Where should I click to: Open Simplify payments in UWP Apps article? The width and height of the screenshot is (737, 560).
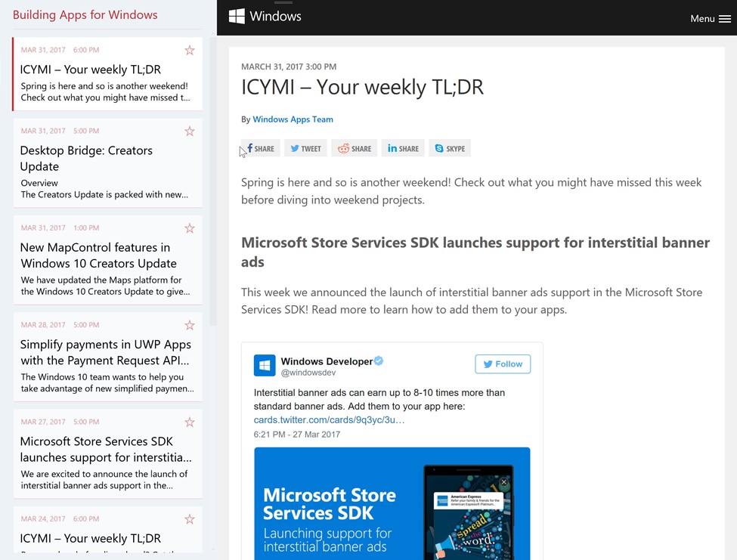[108, 357]
